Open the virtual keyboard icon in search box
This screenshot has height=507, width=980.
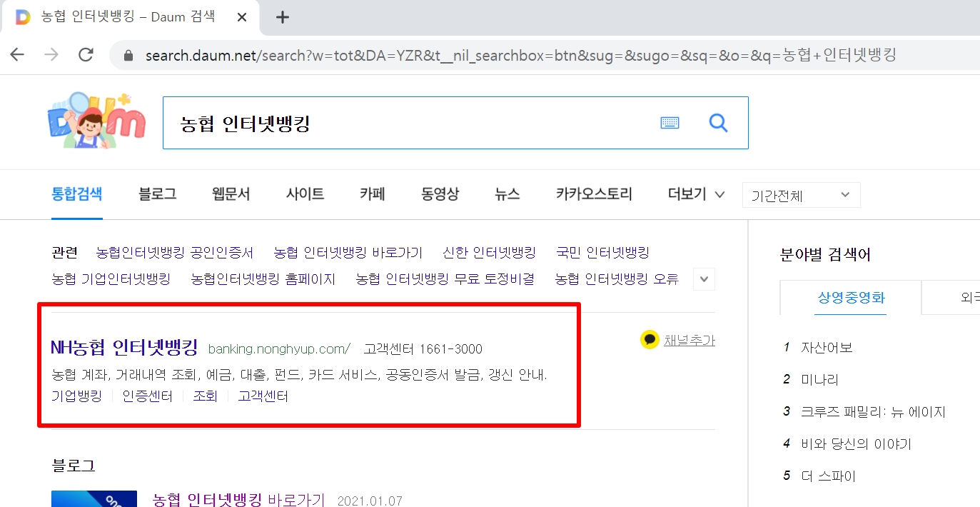coord(670,123)
